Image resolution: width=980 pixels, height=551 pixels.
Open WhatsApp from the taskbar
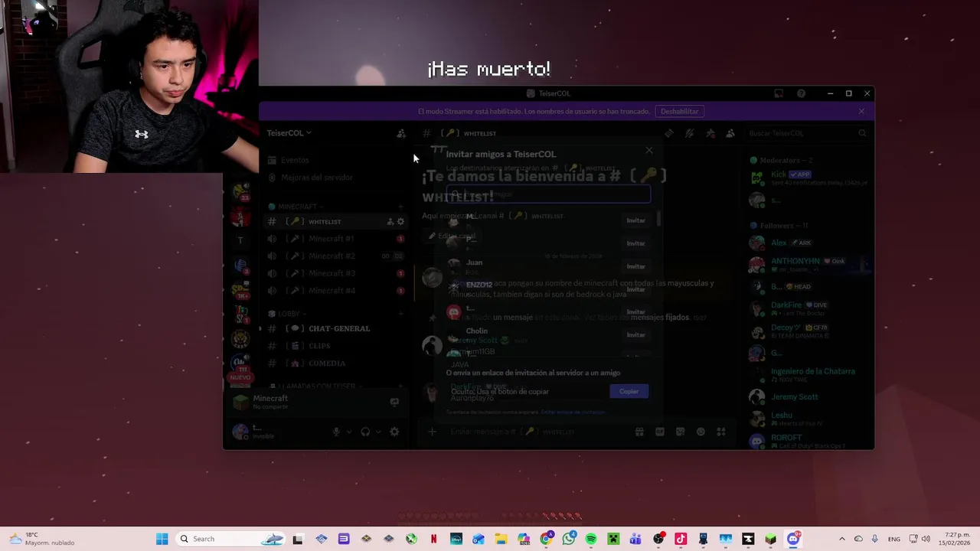pos(569,540)
